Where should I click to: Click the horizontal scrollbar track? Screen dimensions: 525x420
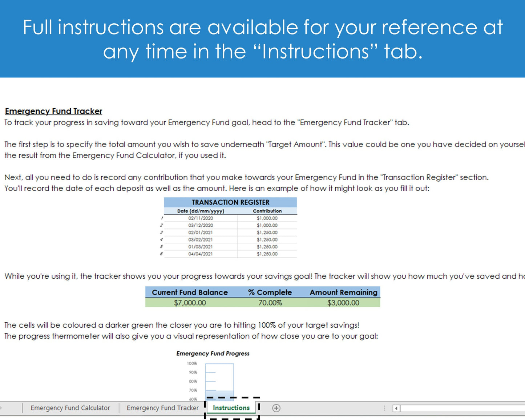pyautogui.click(x=461, y=408)
